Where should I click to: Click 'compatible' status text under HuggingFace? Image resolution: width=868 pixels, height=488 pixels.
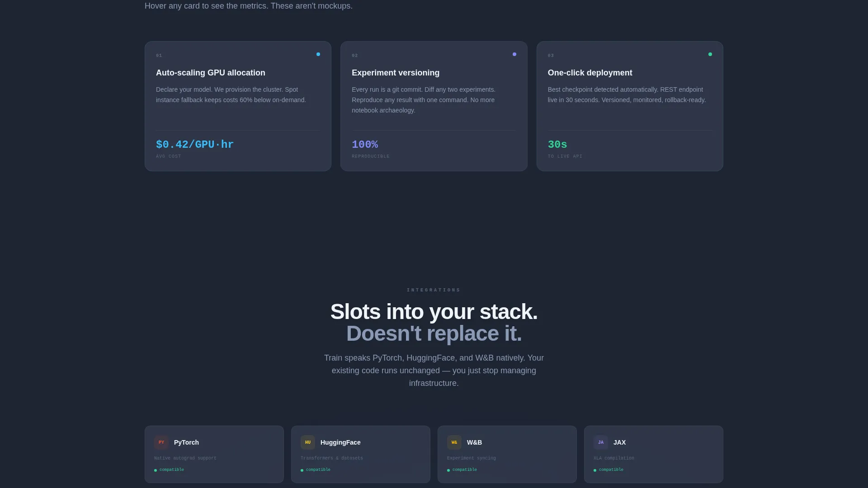(318, 470)
